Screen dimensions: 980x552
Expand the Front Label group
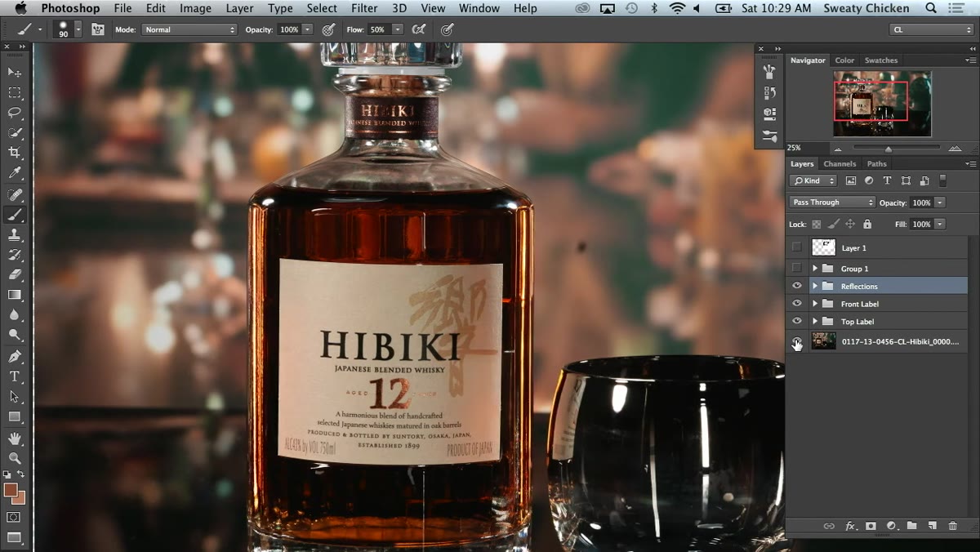pyautogui.click(x=815, y=304)
